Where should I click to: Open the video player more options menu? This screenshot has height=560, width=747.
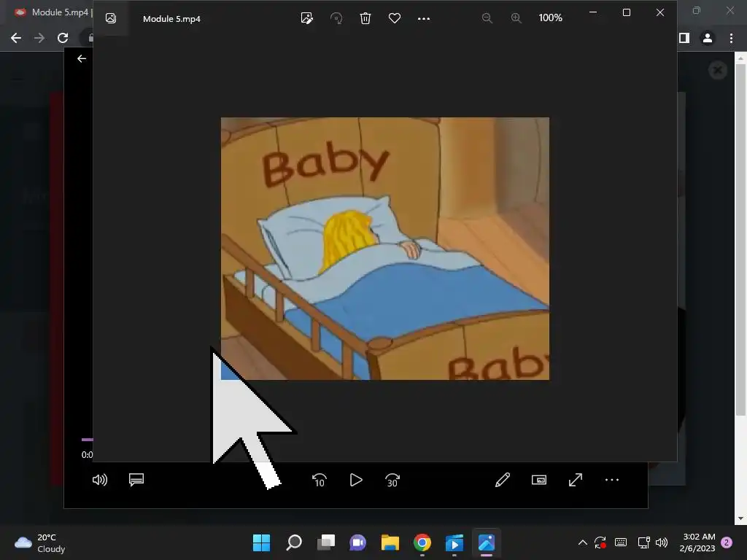coord(612,480)
